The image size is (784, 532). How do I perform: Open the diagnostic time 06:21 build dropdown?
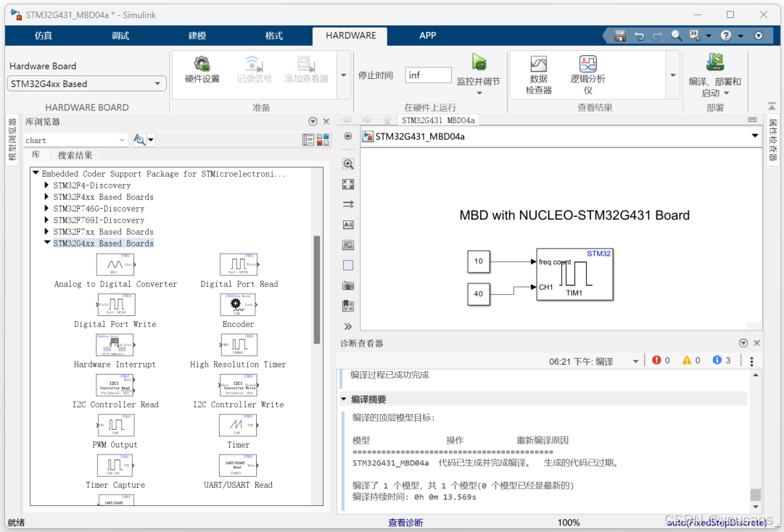(x=635, y=361)
